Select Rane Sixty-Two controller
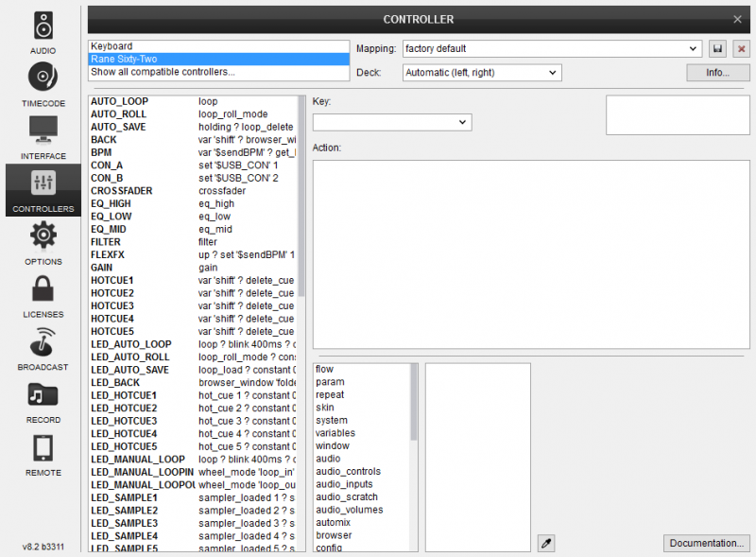 [219, 59]
